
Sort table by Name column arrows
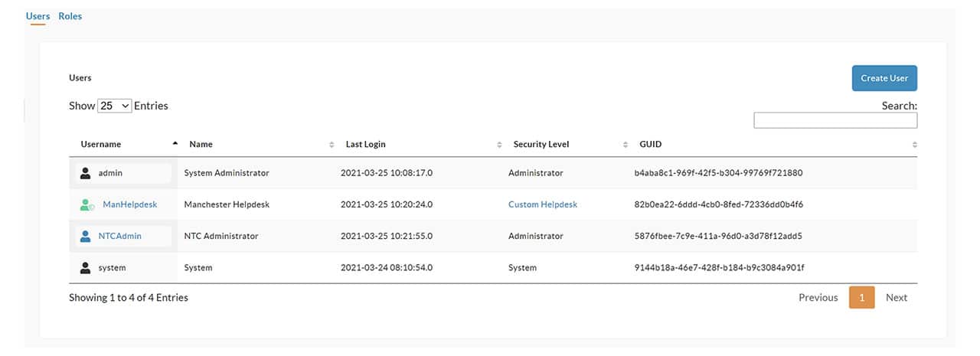click(332, 145)
